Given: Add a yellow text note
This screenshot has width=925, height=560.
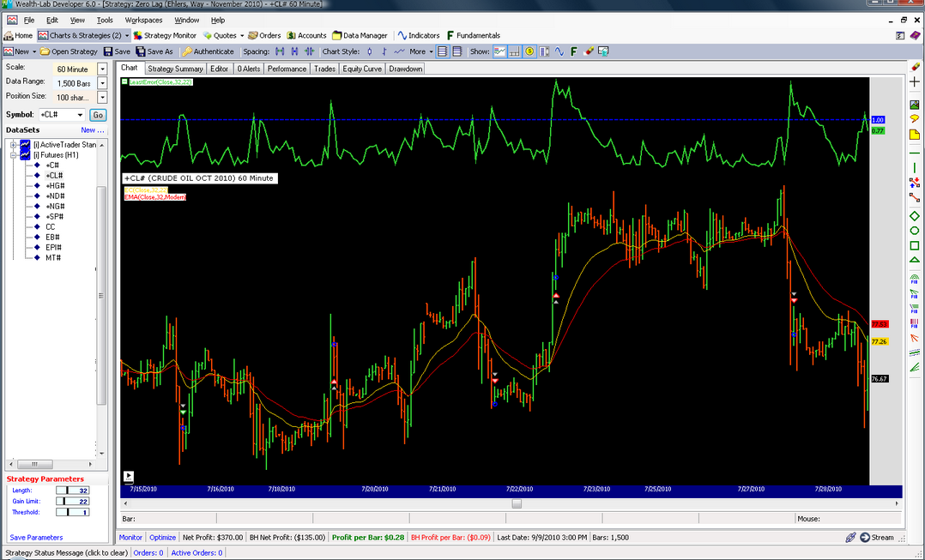Looking at the screenshot, I should coord(915,135).
